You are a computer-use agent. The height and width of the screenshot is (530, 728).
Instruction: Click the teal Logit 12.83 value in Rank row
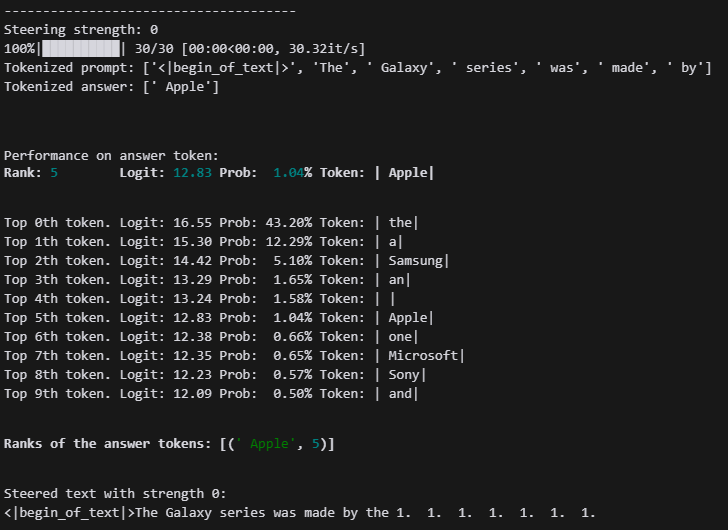pos(192,173)
